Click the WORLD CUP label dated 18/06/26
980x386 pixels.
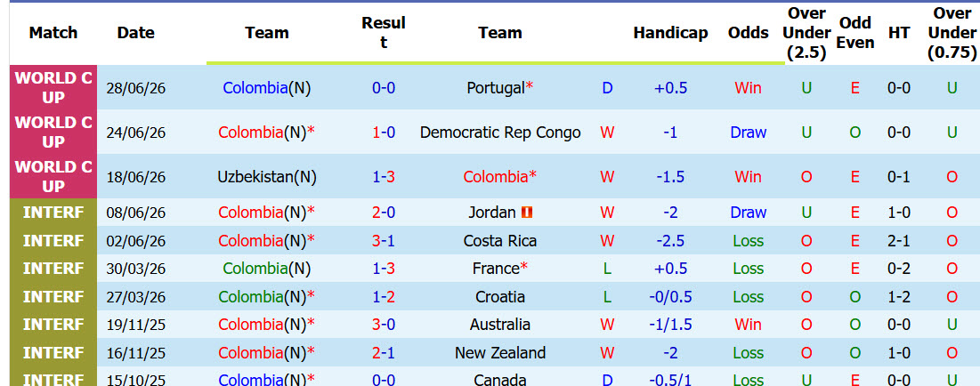(53, 177)
